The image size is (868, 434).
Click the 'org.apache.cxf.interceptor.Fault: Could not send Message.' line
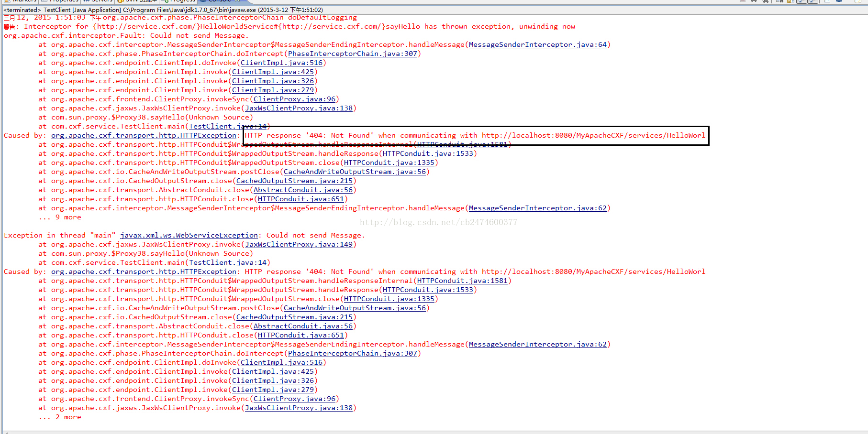pyautogui.click(x=126, y=35)
